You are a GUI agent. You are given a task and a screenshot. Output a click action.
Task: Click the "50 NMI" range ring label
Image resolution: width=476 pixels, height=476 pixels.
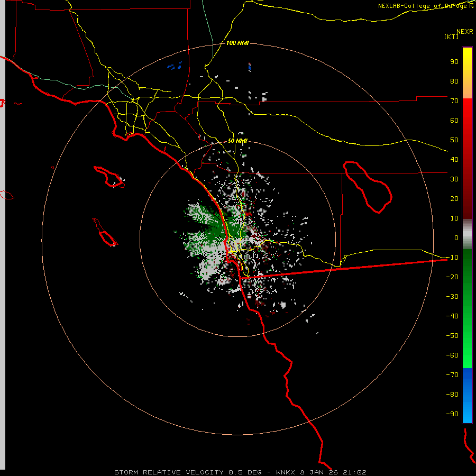(x=237, y=141)
